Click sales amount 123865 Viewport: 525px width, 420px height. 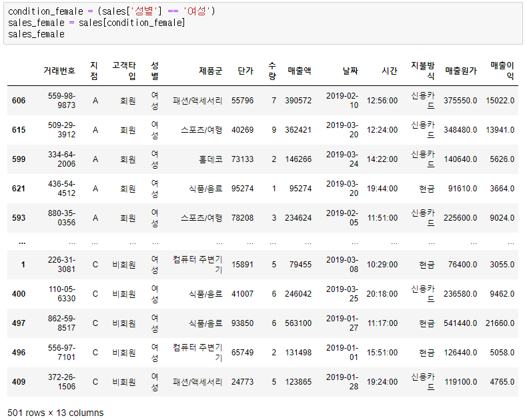pos(298,382)
